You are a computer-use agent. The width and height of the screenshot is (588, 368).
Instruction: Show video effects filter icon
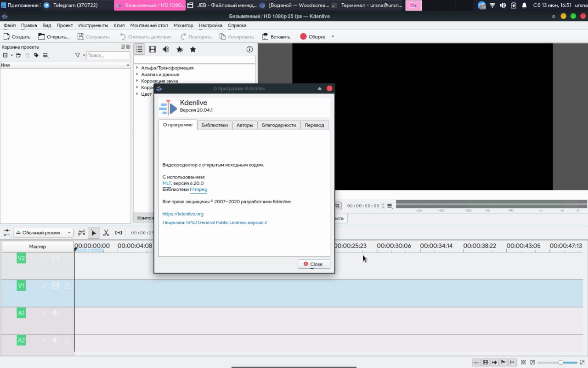click(153, 49)
